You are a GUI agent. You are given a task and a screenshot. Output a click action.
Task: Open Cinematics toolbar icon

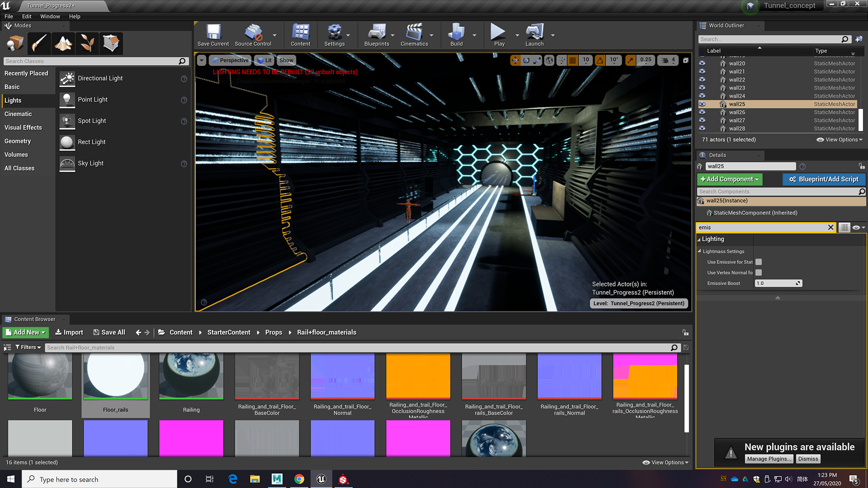pyautogui.click(x=414, y=35)
